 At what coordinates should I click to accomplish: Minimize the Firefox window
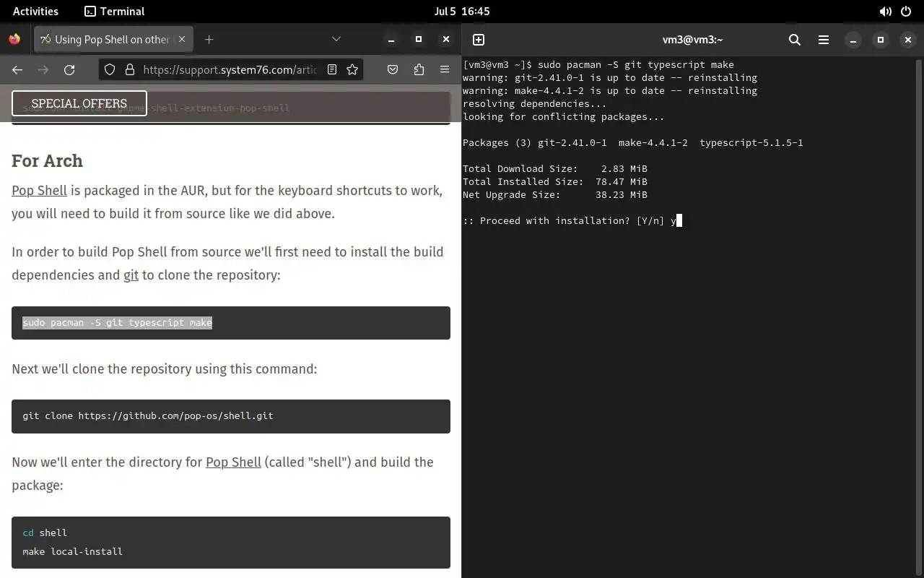pyautogui.click(x=391, y=39)
